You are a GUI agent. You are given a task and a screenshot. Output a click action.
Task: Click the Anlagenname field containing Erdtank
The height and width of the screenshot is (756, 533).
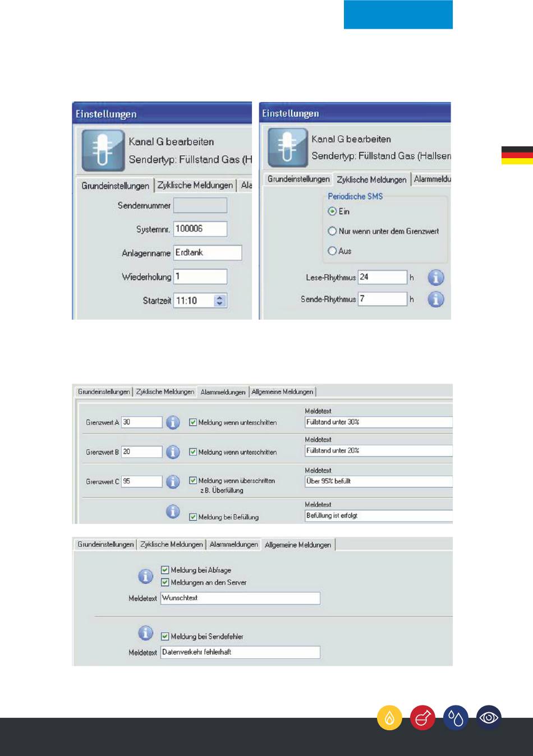(208, 253)
